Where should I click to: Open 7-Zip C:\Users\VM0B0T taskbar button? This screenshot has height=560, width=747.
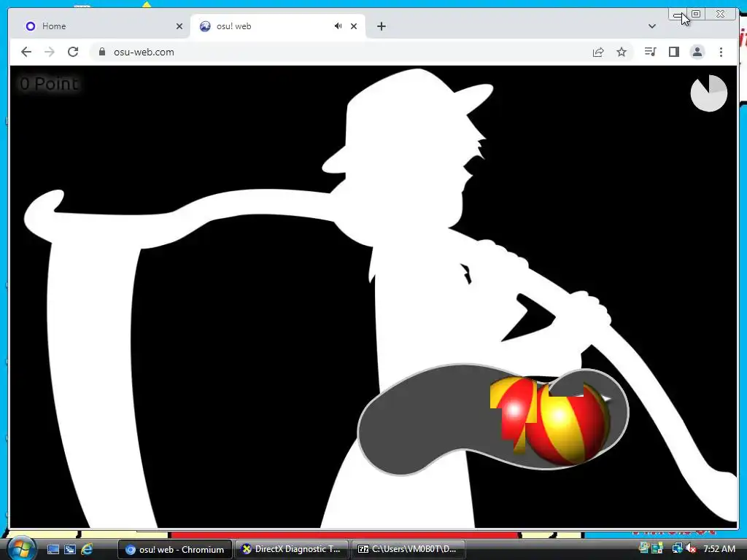409,550
